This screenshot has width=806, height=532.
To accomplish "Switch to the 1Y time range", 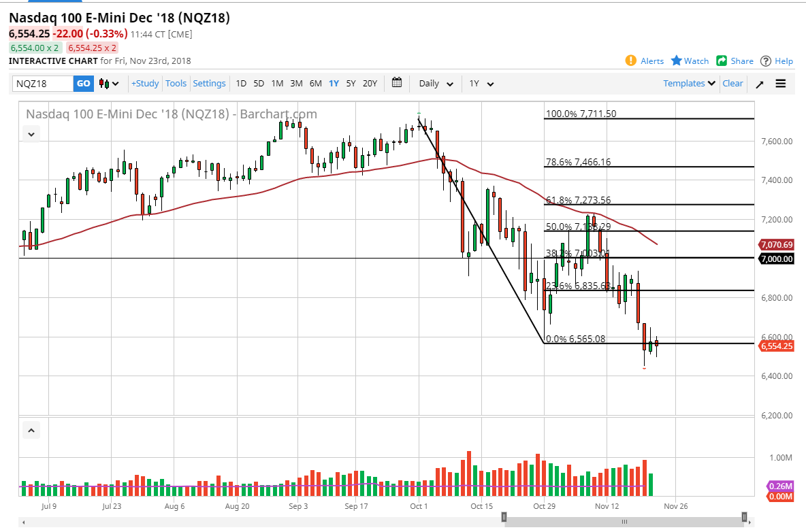I will [x=334, y=83].
